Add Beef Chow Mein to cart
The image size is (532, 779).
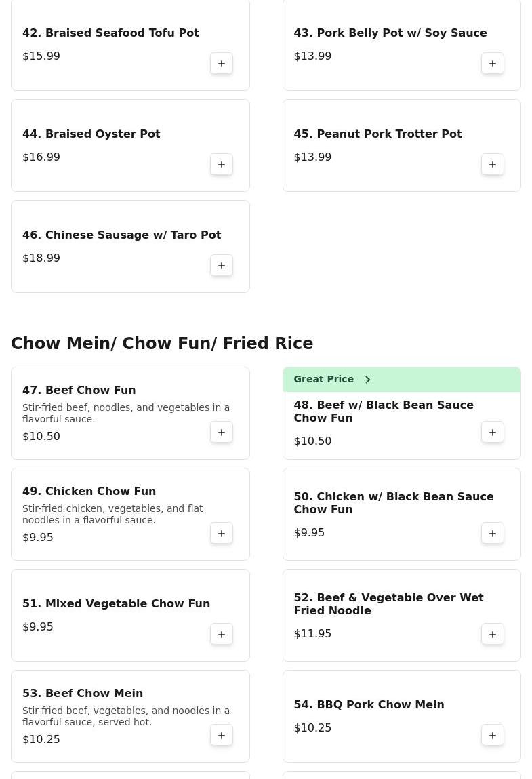click(222, 736)
